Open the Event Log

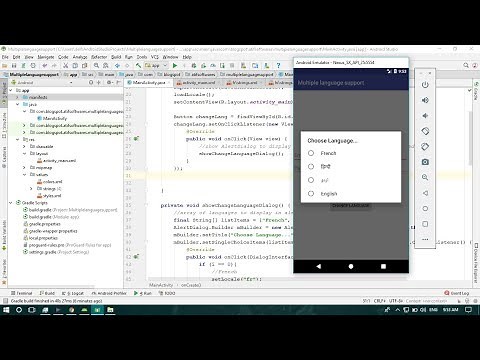[x=457, y=293]
